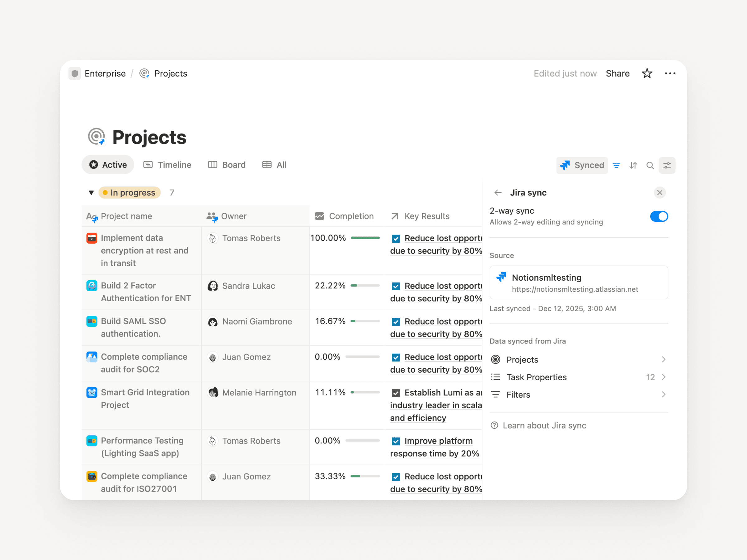
Task: Click the sort icon next to the filter
Action: pyautogui.click(x=633, y=165)
